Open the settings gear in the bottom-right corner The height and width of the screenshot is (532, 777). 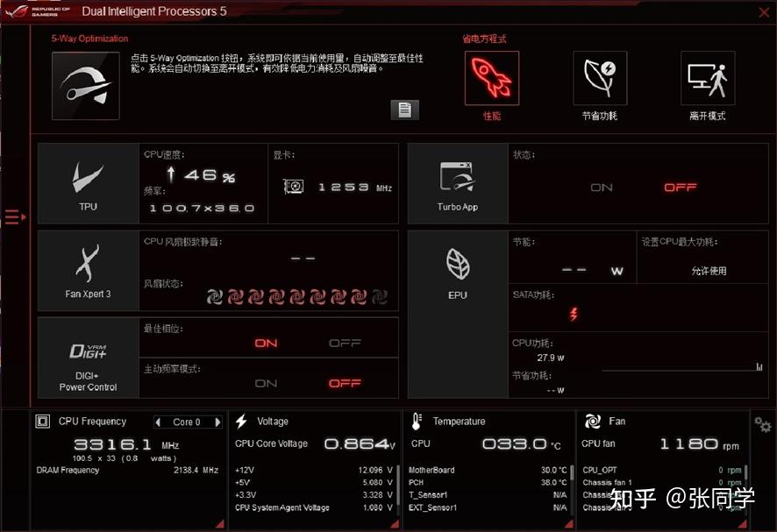pos(761,424)
